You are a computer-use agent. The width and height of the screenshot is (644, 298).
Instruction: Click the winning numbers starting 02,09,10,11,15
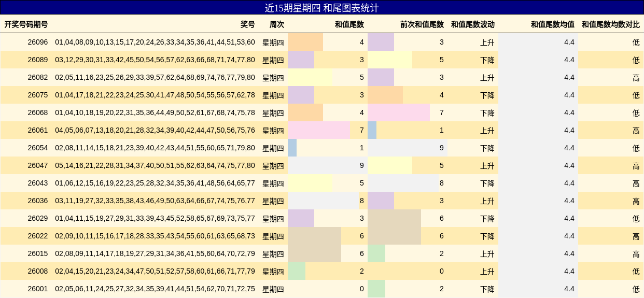155,236
